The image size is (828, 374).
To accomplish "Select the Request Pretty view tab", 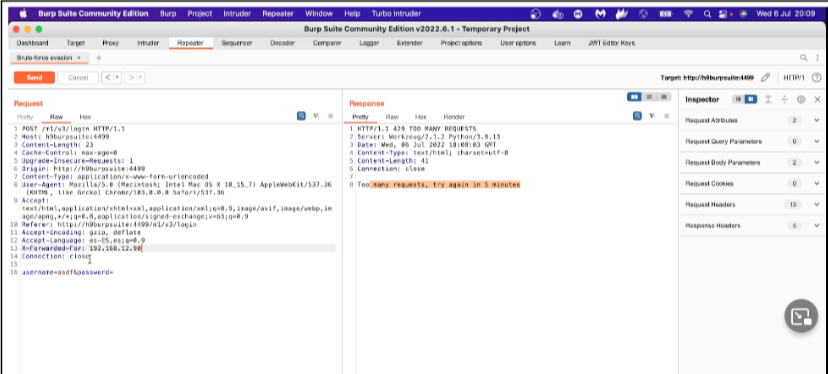I will [x=25, y=117].
